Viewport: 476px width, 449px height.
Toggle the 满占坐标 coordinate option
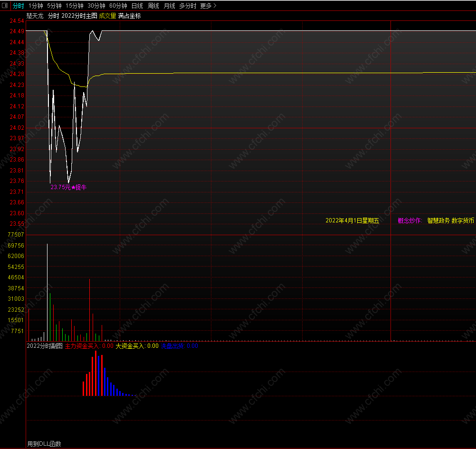coord(129,16)
